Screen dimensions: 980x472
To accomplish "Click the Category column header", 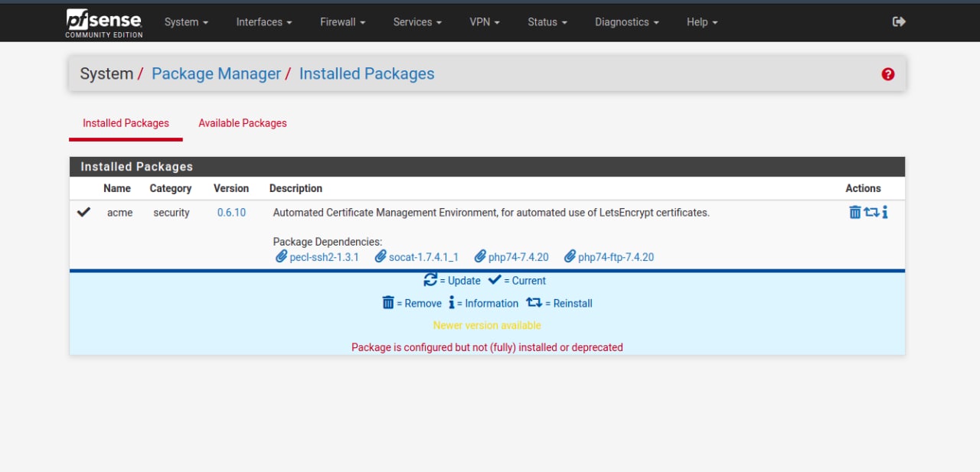I will point(171,188).
